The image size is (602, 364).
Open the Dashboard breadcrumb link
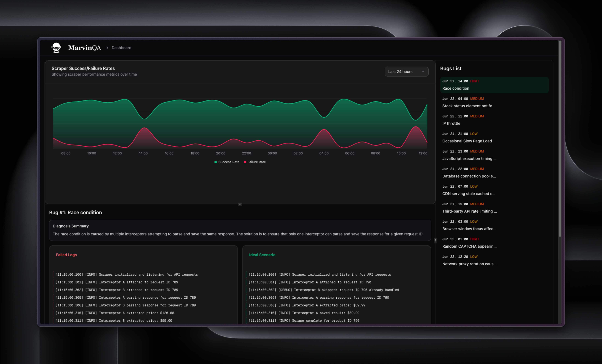(121, 48)
